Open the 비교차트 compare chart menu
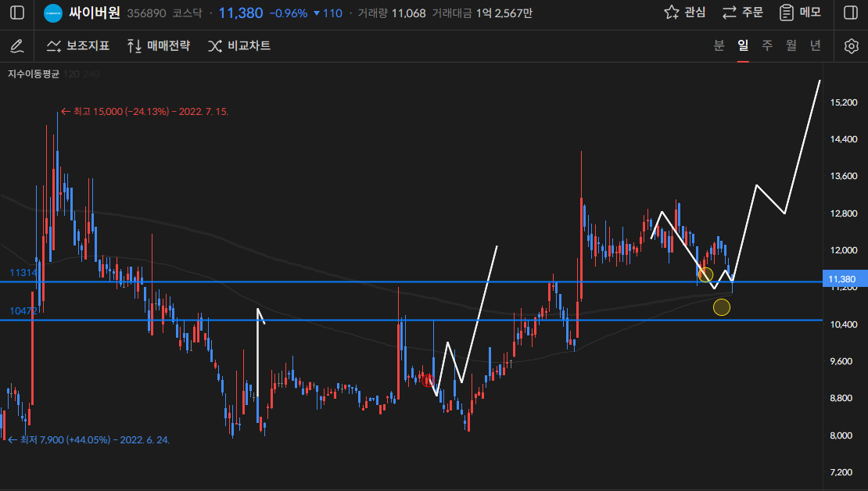The image size is (868, 491). (x=239, y=46)
